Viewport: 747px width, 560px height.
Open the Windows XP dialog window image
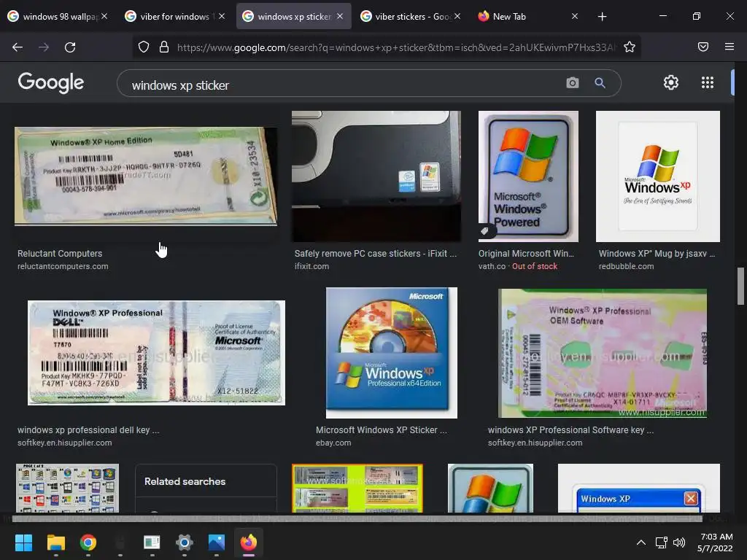(x=639, y=488)
